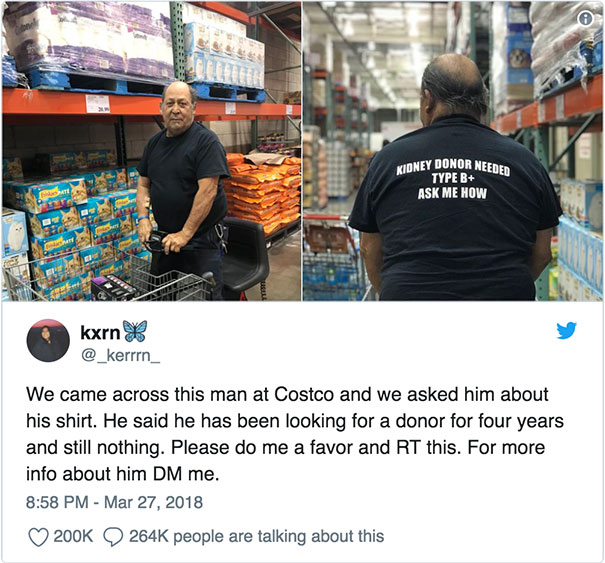
Task: Click the tweet text about Costco
Action: [x=295, y=434]
